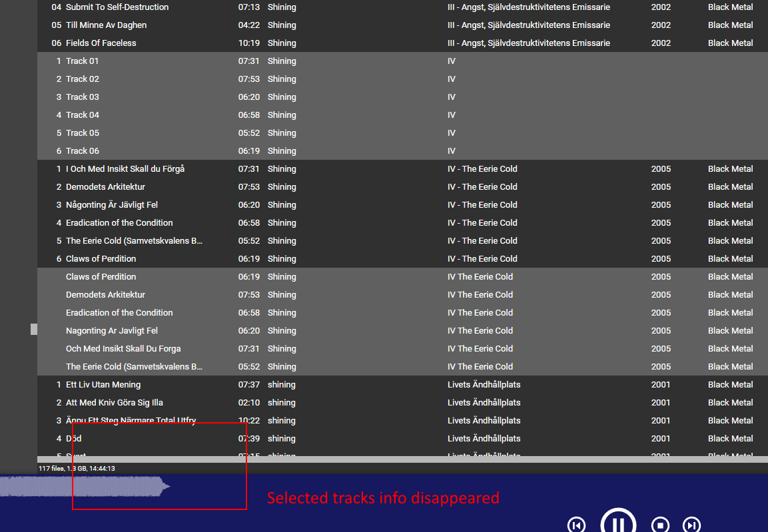Click 'Livets Ändhållplats' on the Död row
This screenshot has width=768, height=532.
484,439
